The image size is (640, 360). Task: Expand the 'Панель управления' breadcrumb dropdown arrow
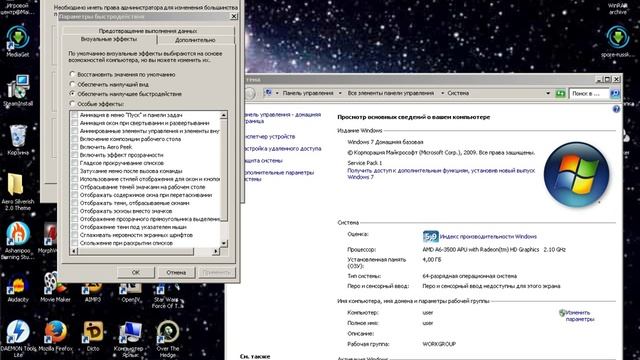pyautogui.click(x=340, y=93)
